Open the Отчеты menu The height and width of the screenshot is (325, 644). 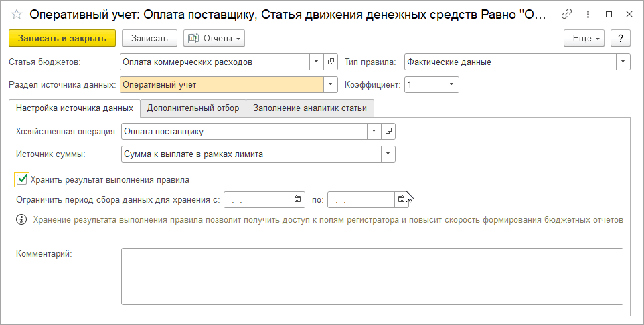point(214,39)
